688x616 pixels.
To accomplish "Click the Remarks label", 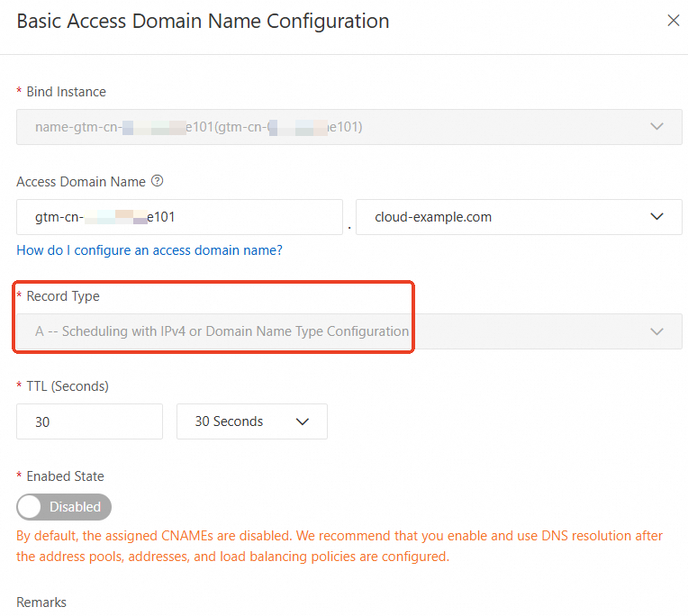I will 41,602.
